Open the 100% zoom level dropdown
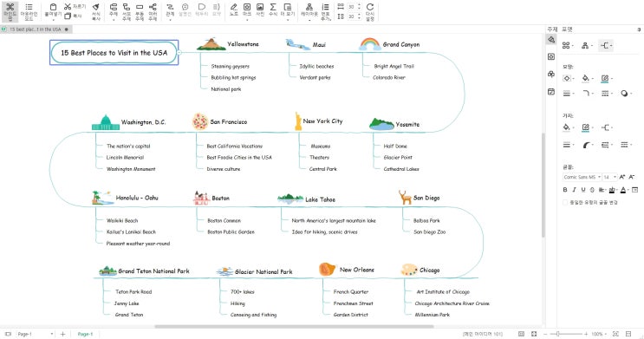Screen dimensions: 644x339 [x=599, y=334]
